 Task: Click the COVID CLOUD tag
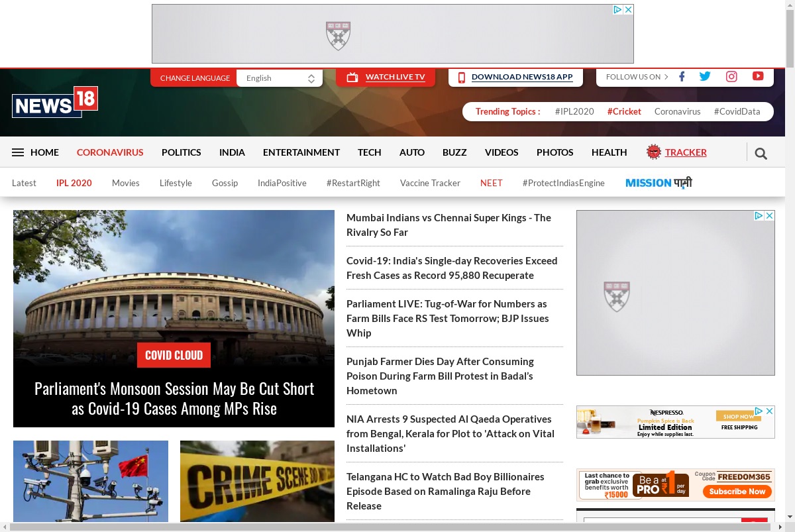[174, 355]
